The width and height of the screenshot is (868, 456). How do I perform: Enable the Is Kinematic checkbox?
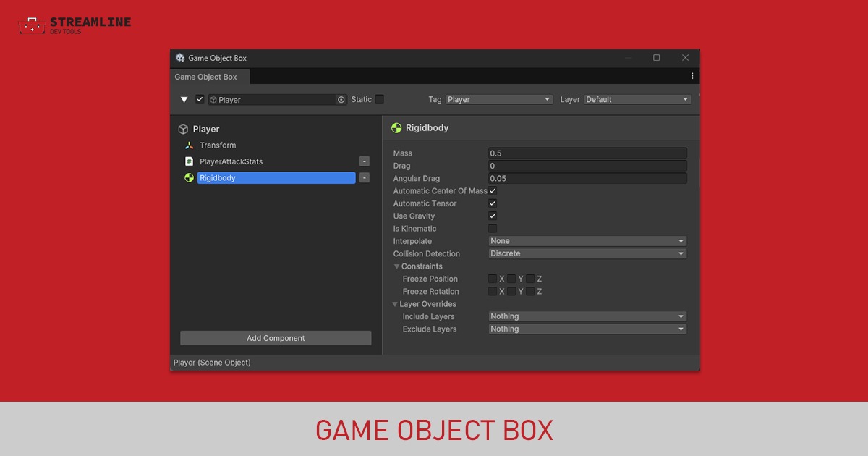(x=493, y=228)
